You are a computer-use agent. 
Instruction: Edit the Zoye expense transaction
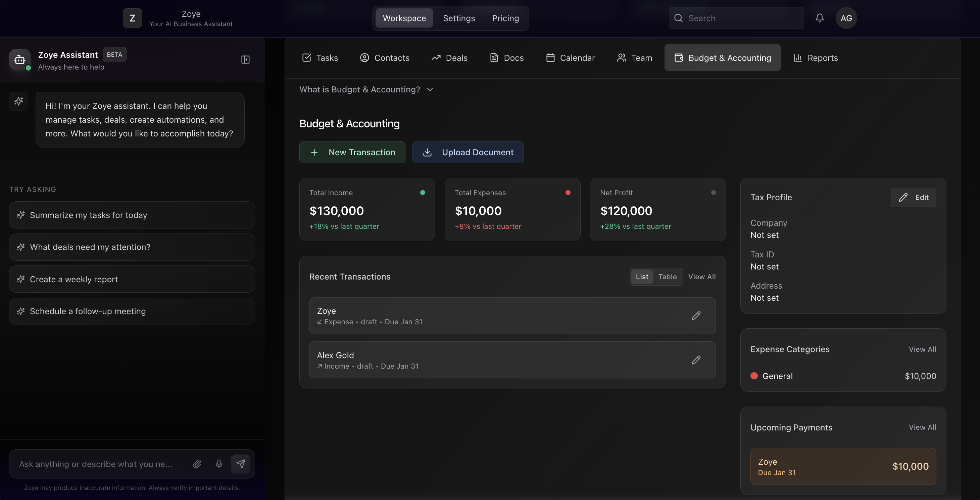pyautogui.click(x=696, y=315)
